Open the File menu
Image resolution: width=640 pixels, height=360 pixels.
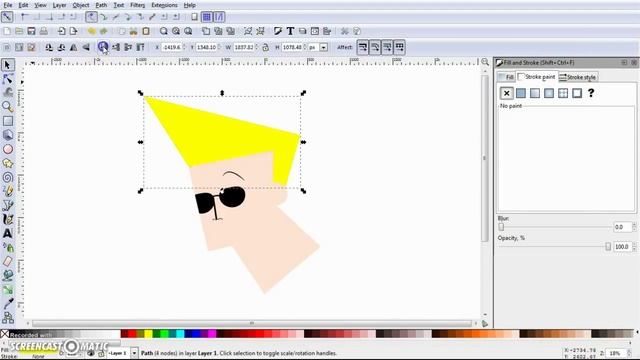[x=8, y=5]
